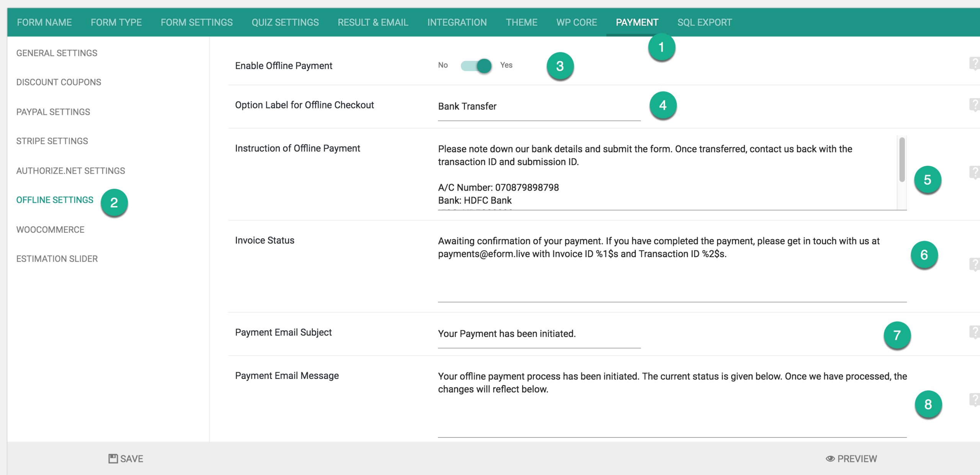Click help icon beside Payment Email Message
The height and width of the screenshot is (475, 980).
(975, 400)
